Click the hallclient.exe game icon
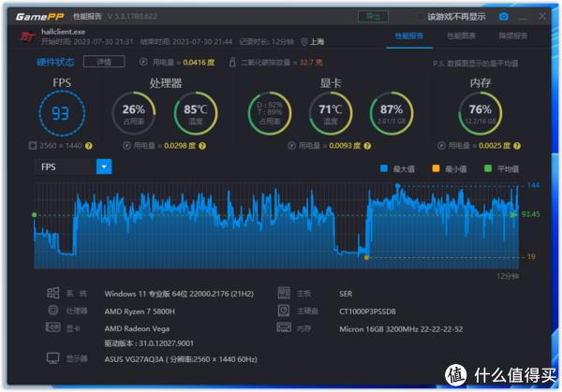This screenshot has width=562, height=392. 27,36
